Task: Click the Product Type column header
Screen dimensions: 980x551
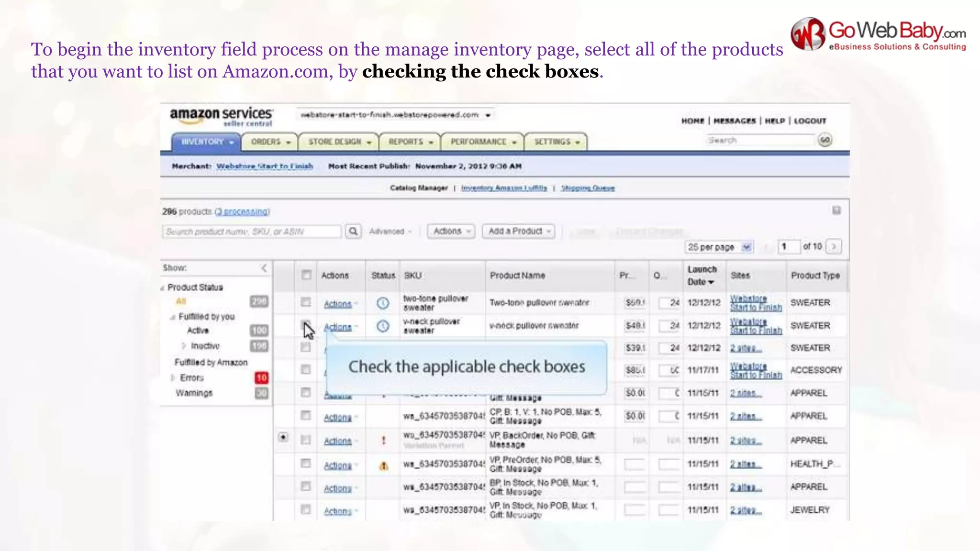Action: coord(815,275)
